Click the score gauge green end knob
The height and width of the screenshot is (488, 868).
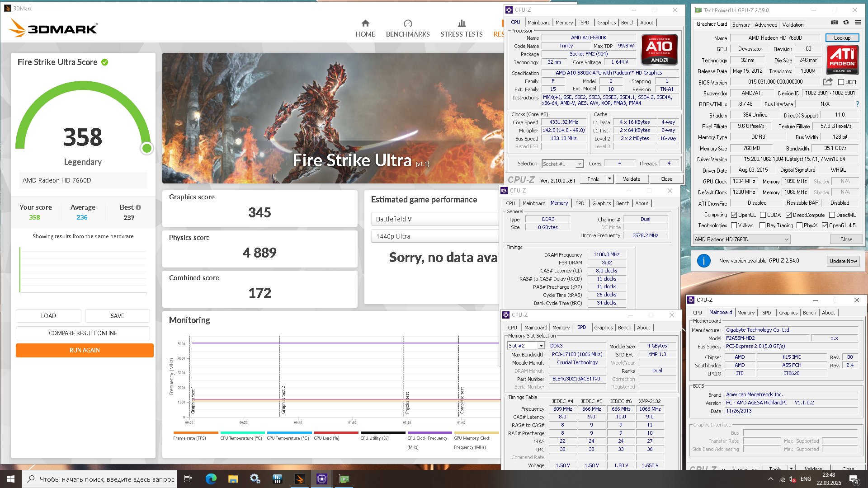point(146,148)
